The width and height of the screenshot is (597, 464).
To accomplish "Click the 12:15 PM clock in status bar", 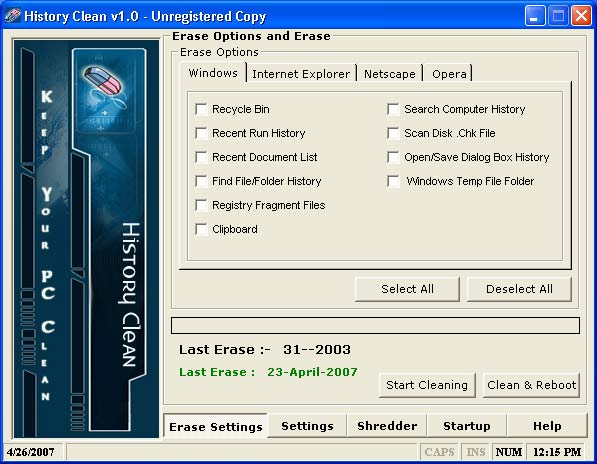I will point(557,452).
